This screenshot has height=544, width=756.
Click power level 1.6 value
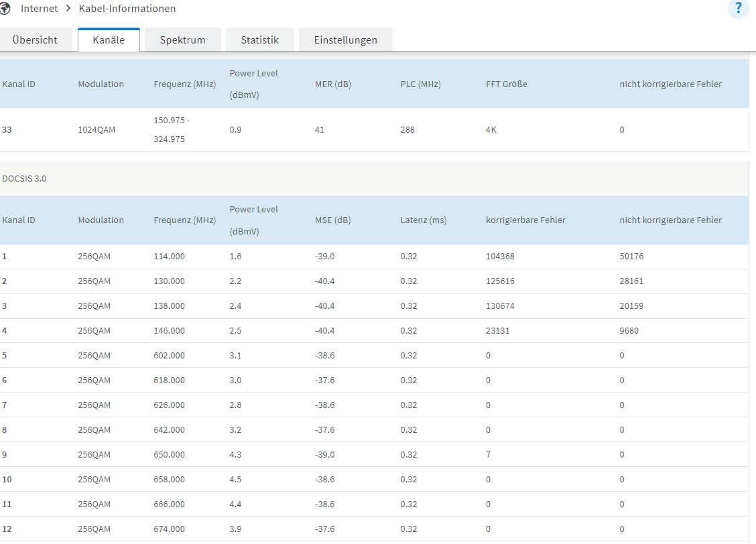pos(235,257)
